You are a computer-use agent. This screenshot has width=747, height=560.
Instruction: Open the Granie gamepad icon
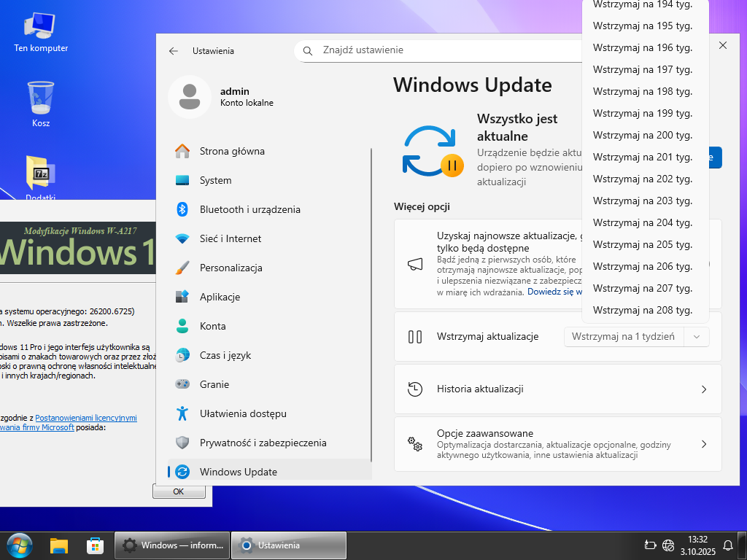182,384
